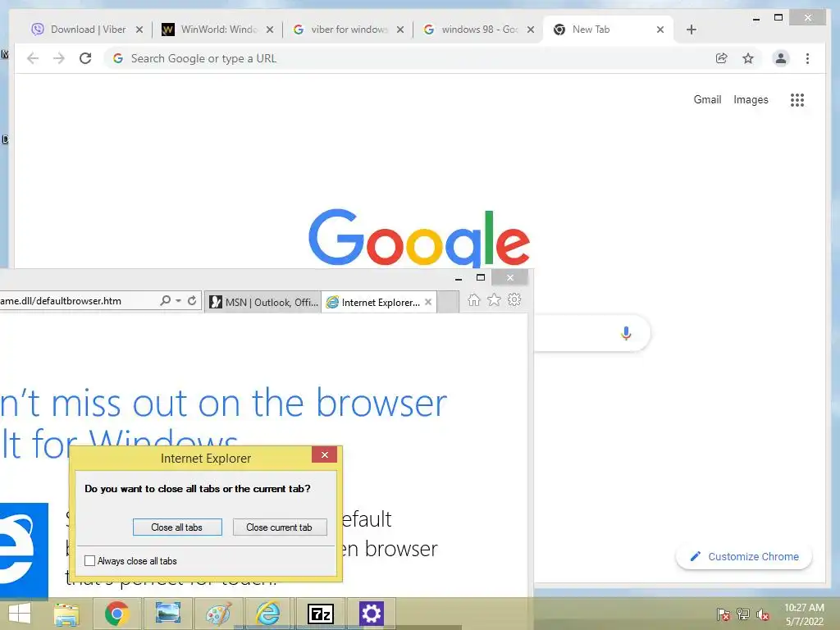Click the voice search microphone
840x630 pixels.
coord(626,333)
